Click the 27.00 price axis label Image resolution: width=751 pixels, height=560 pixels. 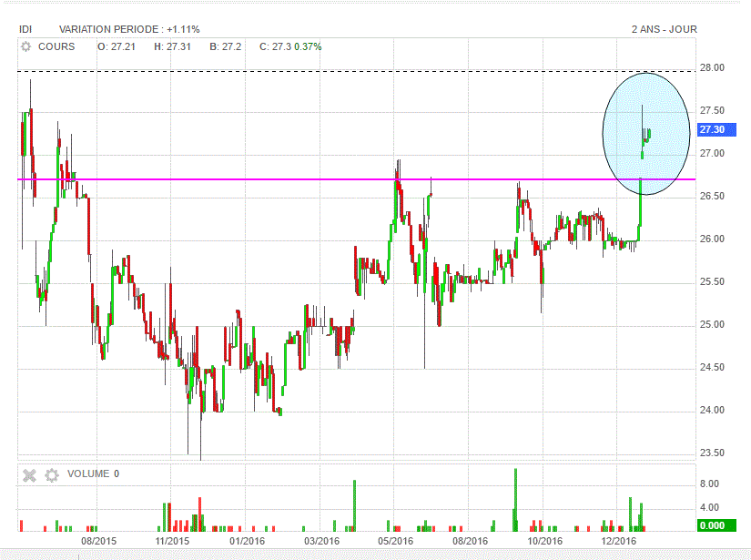click(x=712, y=153)
